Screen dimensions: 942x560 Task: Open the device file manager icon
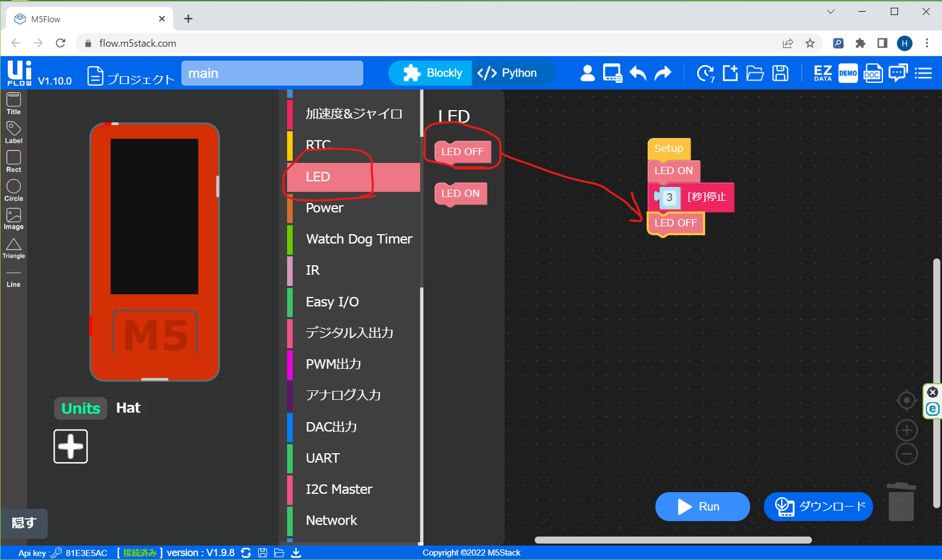(613, 73)
